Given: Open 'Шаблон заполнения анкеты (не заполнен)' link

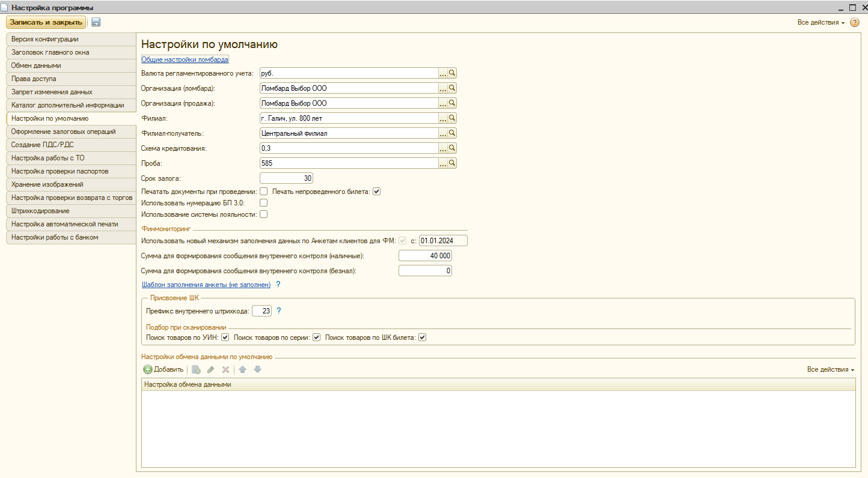Looking at the screenshot, I should pyautogui.click(x=206, y=285).
